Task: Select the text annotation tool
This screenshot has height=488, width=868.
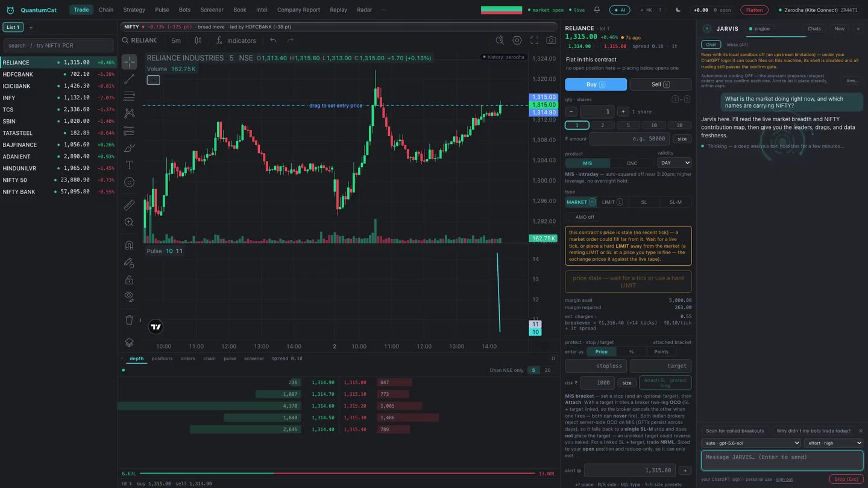Action: (x=129, y=165)
